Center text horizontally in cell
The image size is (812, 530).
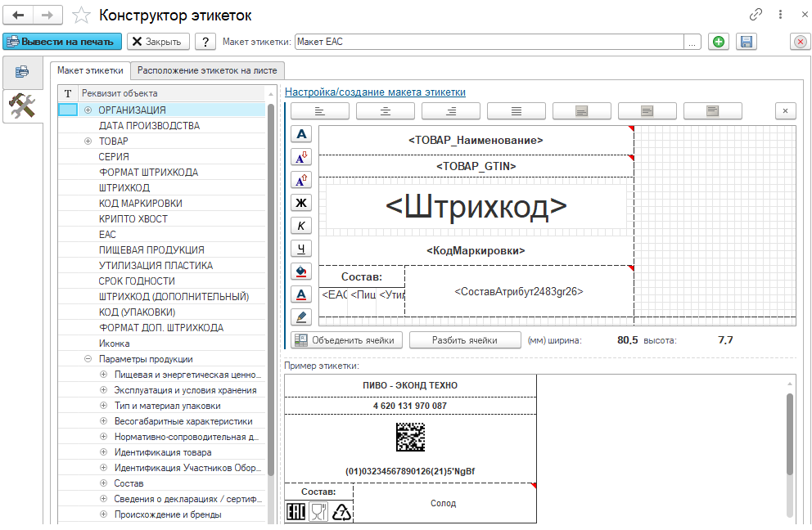(x=385, y=110)
